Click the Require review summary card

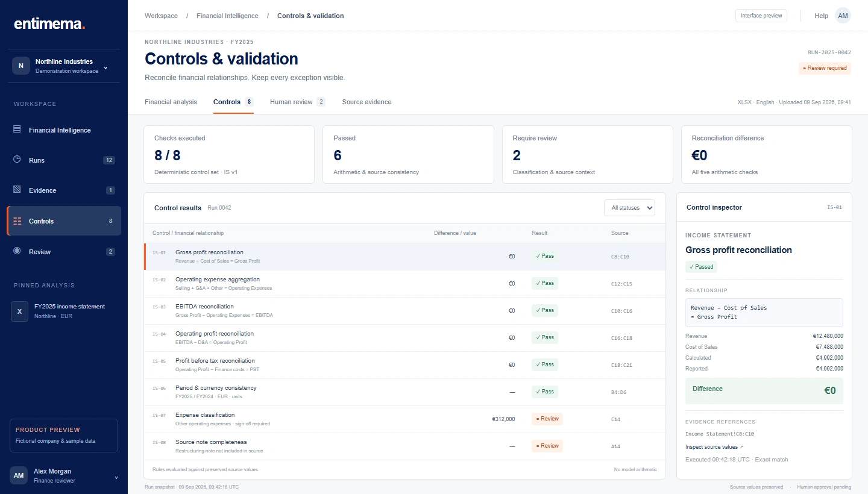point(588,154)
